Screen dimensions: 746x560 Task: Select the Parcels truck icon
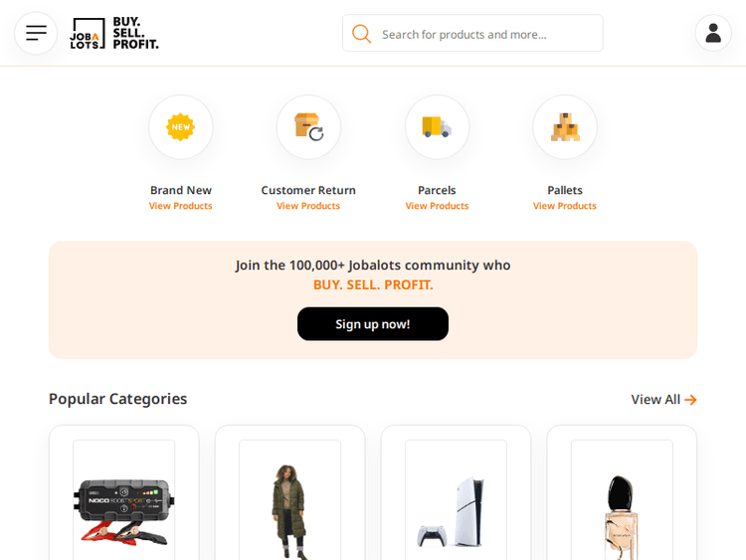[437, 127]
